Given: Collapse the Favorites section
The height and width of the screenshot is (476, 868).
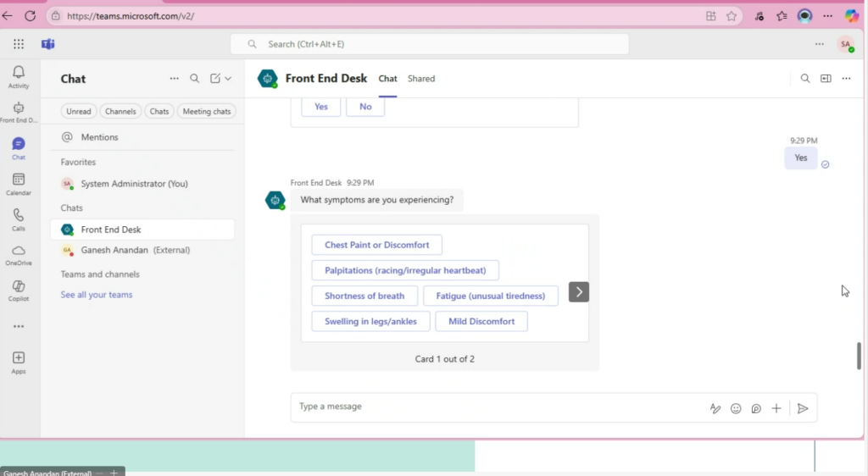Looking at the screenshot, I should click(78, 162).
